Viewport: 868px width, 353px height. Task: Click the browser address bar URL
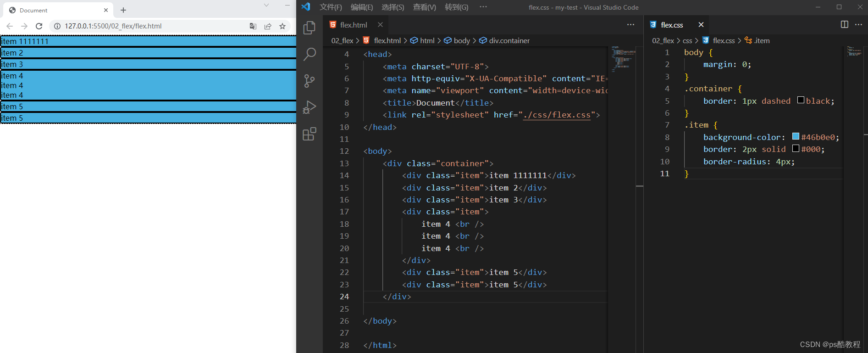[x=113, y=26]
